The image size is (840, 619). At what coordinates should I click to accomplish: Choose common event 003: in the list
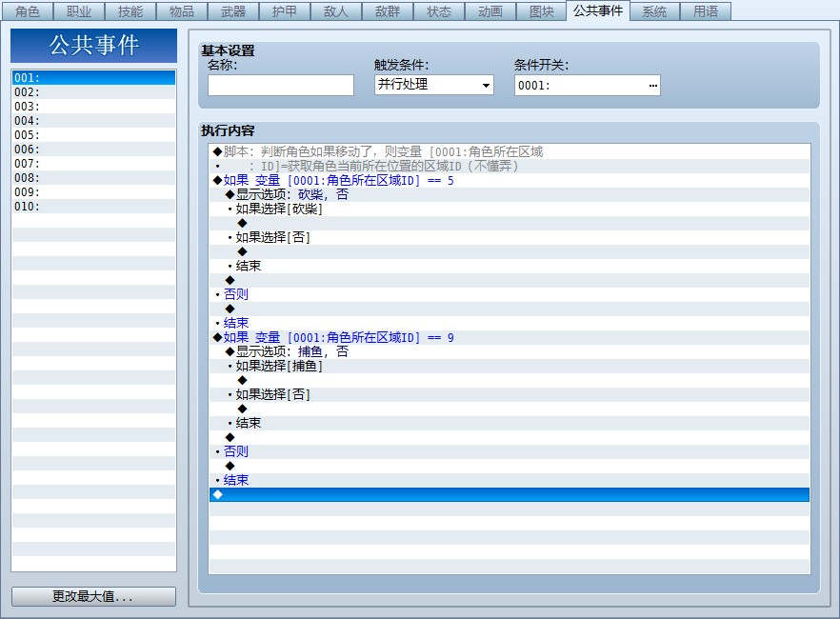(93, 106)
